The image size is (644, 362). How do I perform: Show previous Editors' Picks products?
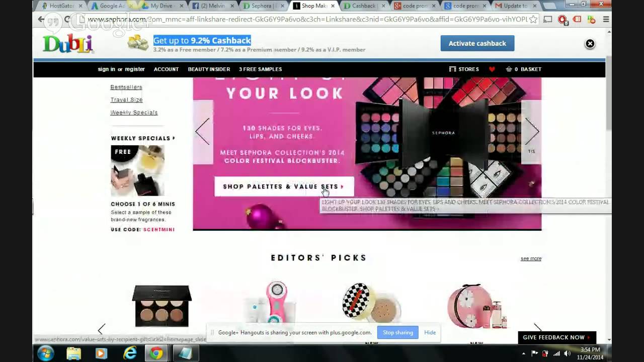tap(101, 329)
